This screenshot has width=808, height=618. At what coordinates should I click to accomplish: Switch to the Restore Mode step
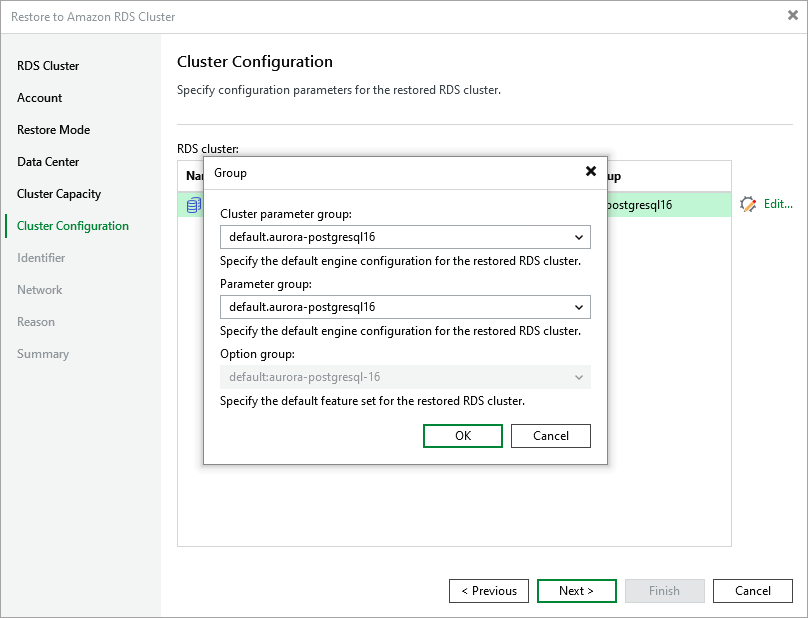tap(53, 130)
